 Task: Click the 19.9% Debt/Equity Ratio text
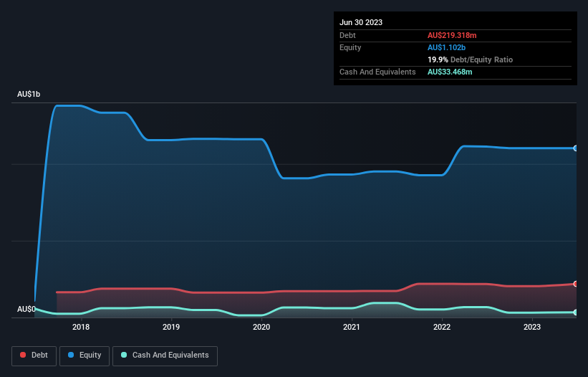click(x=470, y=59)
